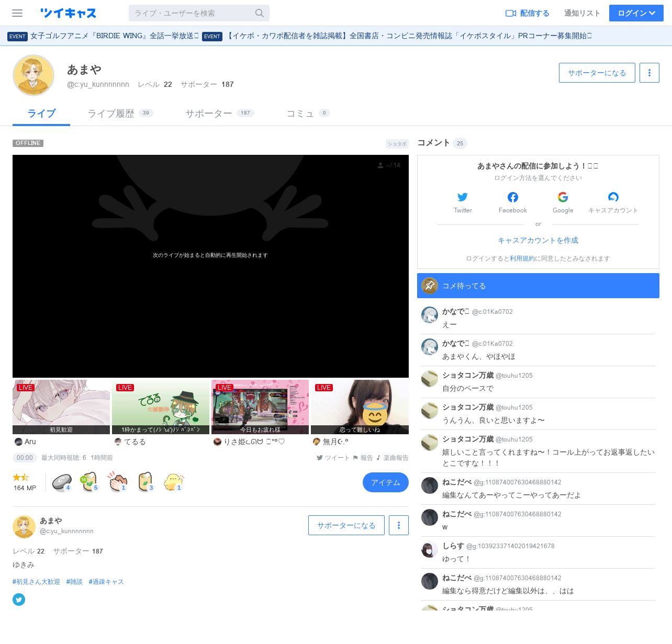Screen dimensions: 672x644
Task: Click the #過疎キャス hashtag
Action: (x=106, y=582)
